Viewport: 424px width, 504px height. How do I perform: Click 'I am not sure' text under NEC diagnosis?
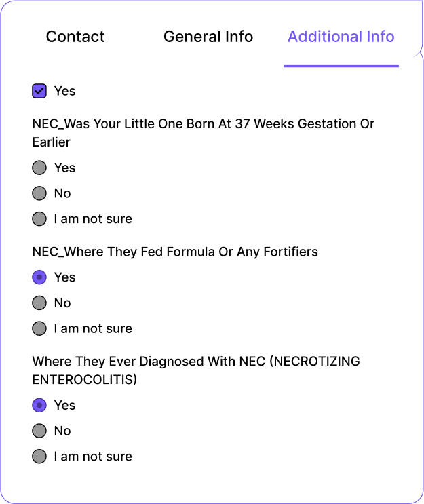click(93, 457)
